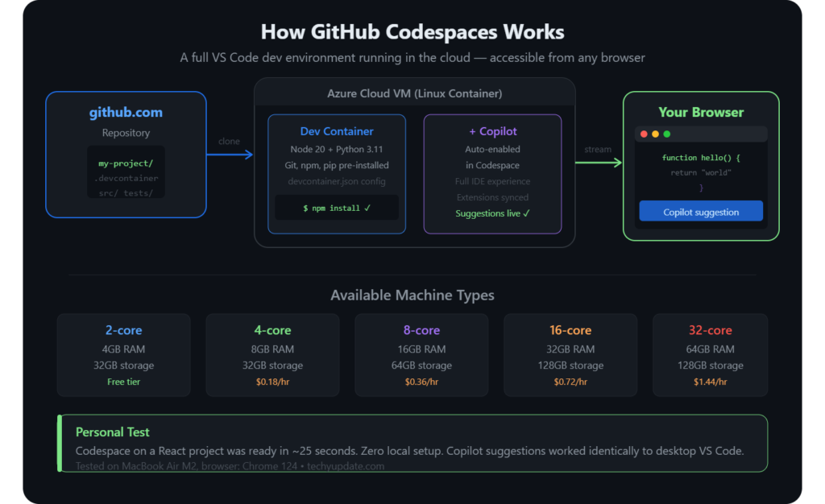Click '32GB RAM' in the 16-core card

point(570,349)
